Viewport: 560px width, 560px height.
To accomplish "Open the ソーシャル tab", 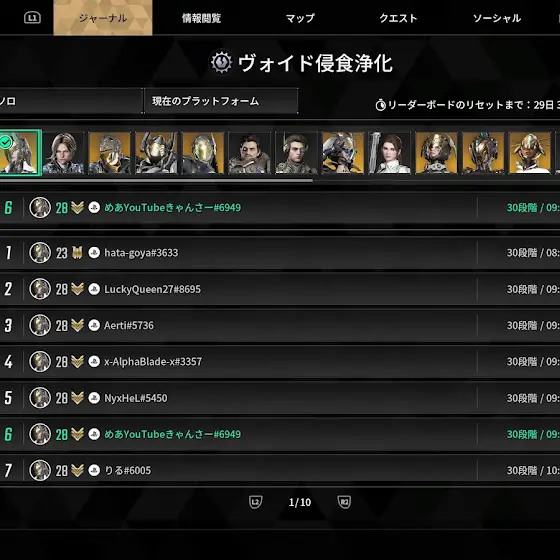I will 497,18.
